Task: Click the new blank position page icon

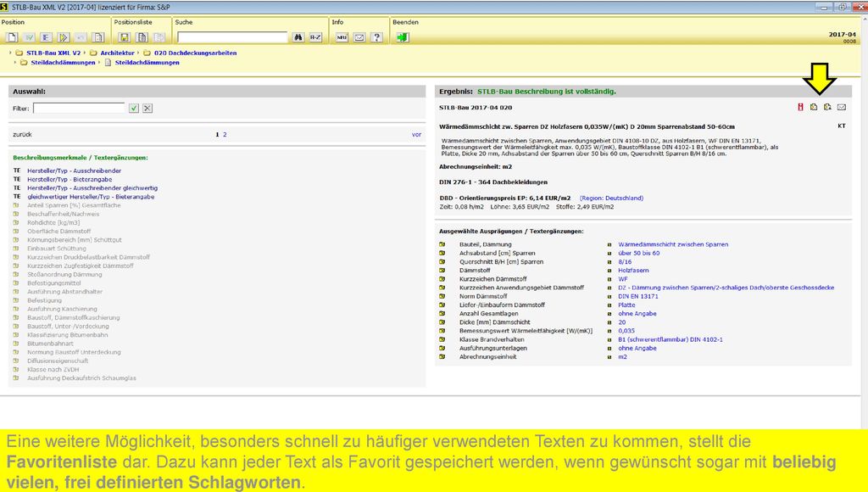Action: tap(12, 37)
